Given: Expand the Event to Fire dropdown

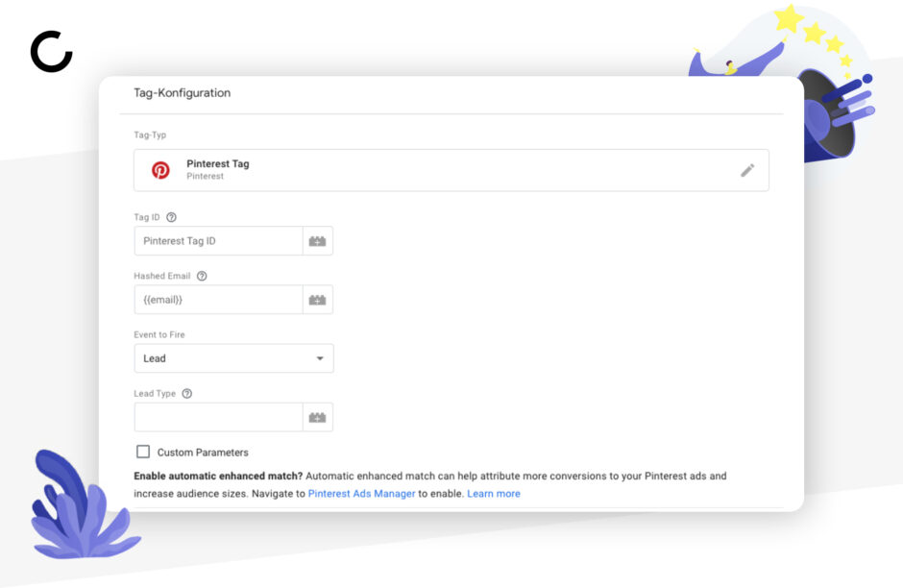Looking at the screenshot, I should coord(233,358).
